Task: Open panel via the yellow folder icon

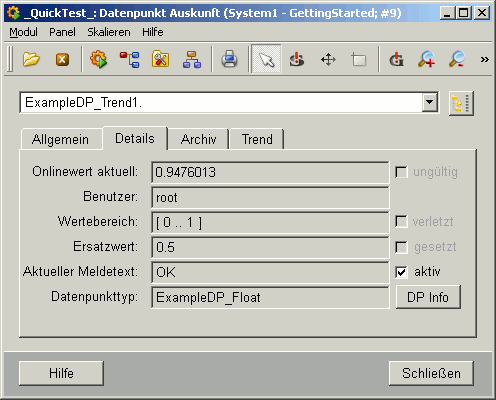Action: click(31, 60)
